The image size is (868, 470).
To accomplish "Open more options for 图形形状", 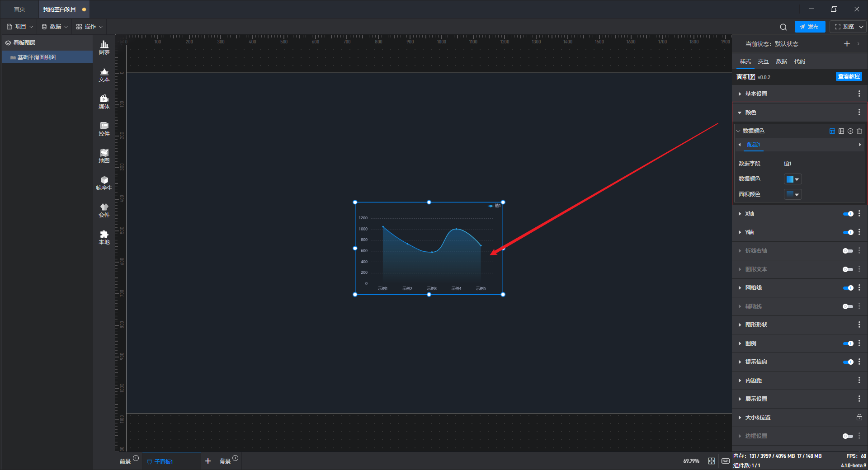I will [x=859, y=324].
